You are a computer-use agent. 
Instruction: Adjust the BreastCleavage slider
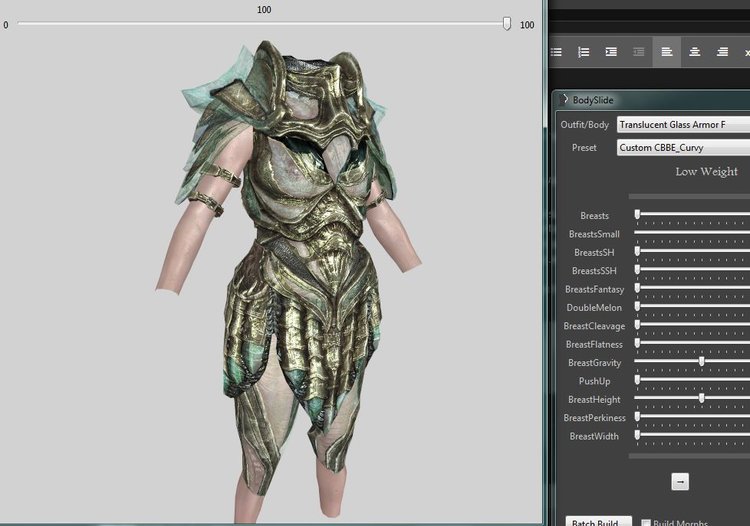[x=637, y=325]
